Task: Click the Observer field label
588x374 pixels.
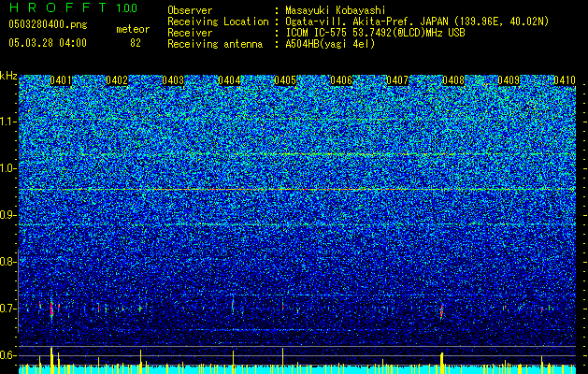Action: click(x=190, y=10)
